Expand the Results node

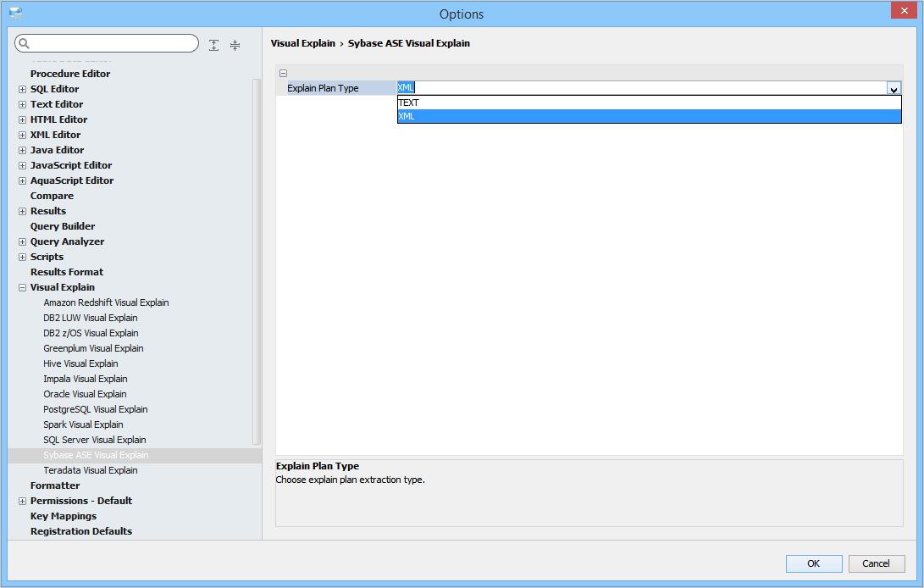[x=22, y=211]
